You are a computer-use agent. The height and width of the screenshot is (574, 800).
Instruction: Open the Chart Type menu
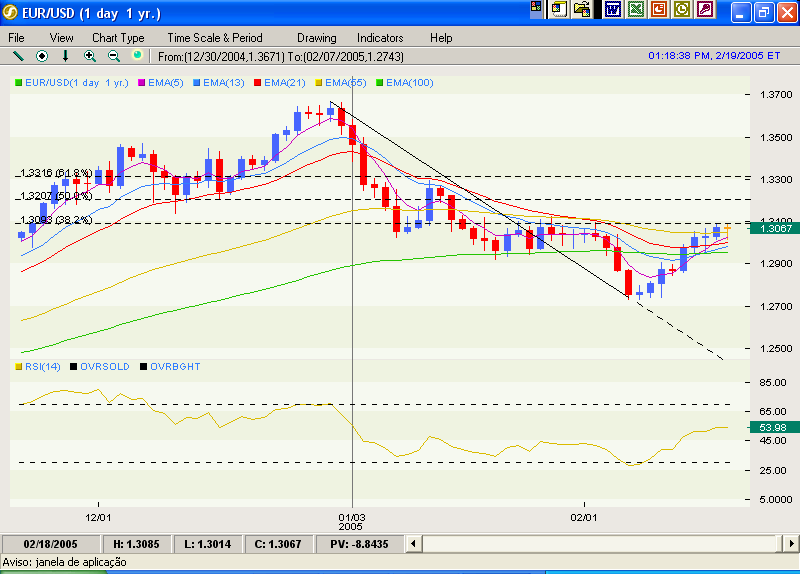point(118,38)
